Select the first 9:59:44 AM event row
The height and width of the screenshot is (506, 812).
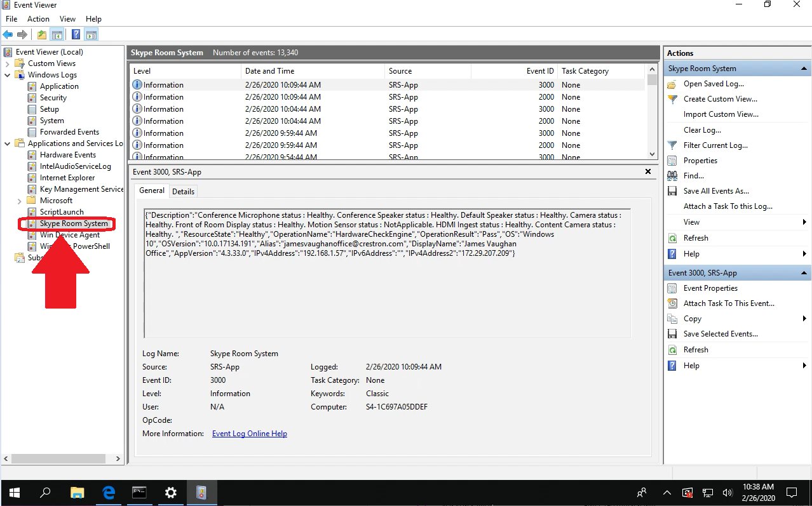[388, 133]
